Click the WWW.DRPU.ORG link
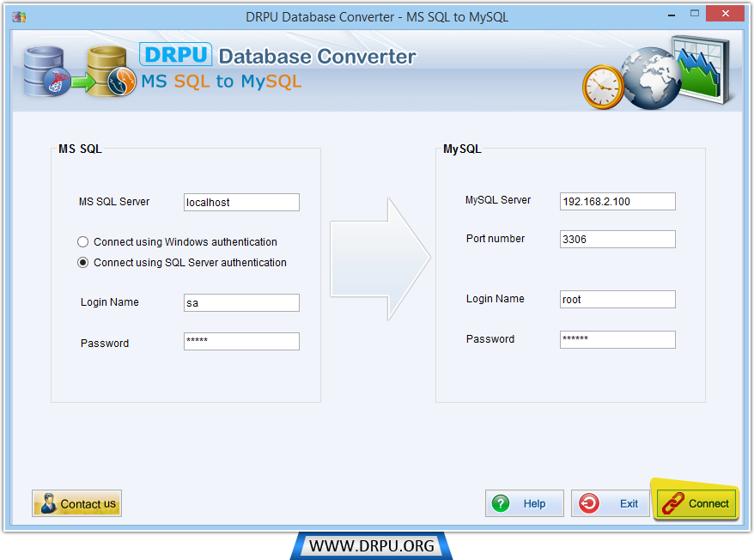 371,545
